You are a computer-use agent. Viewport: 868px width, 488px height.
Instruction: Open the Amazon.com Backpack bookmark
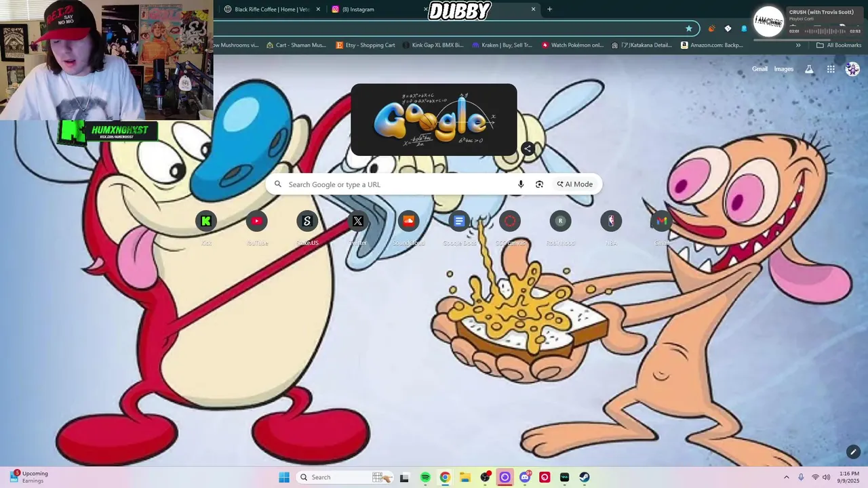coord(712,45)
